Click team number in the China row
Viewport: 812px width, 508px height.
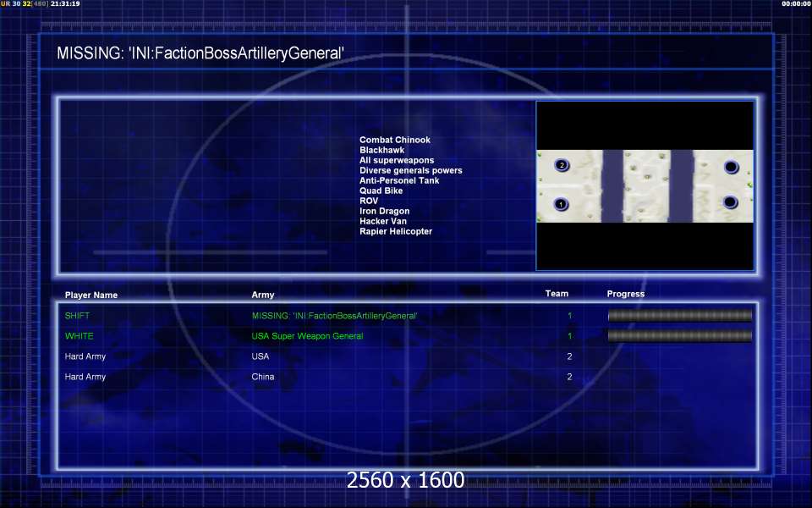pos(569,377)
